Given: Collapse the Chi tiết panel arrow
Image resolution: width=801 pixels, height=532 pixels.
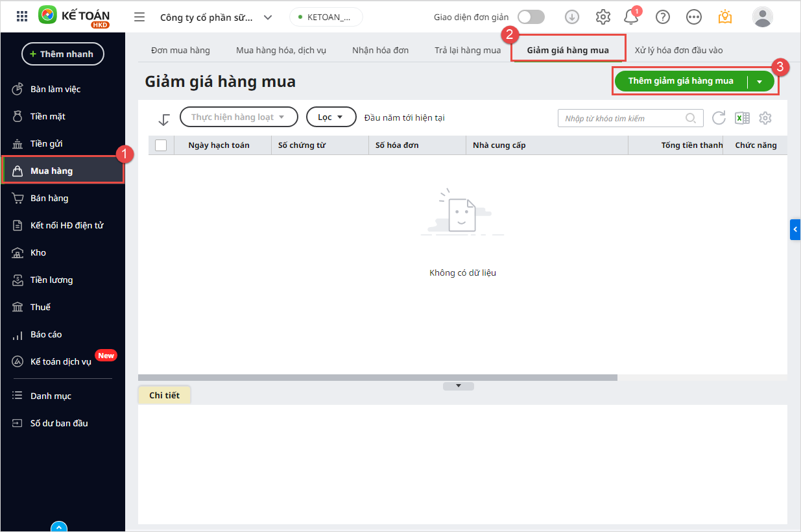Looking at the screenshot, I should pos(458,386).
